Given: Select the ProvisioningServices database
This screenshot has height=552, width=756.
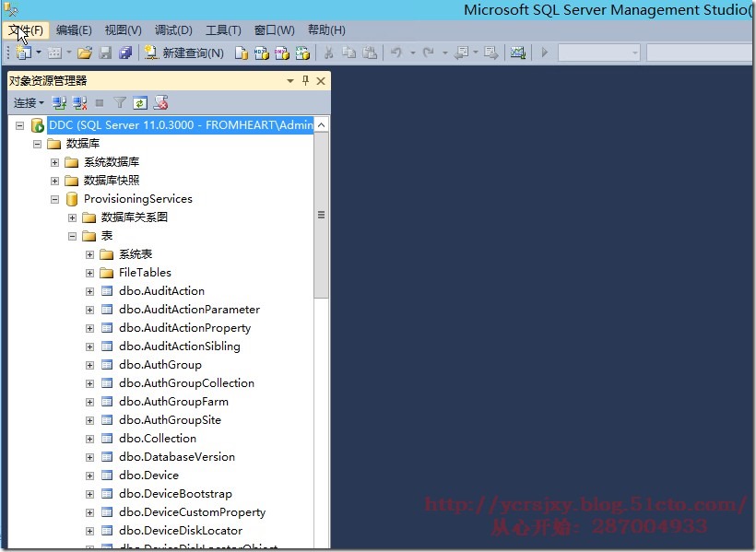Looking at the screenshot, I should click(138, 199).
